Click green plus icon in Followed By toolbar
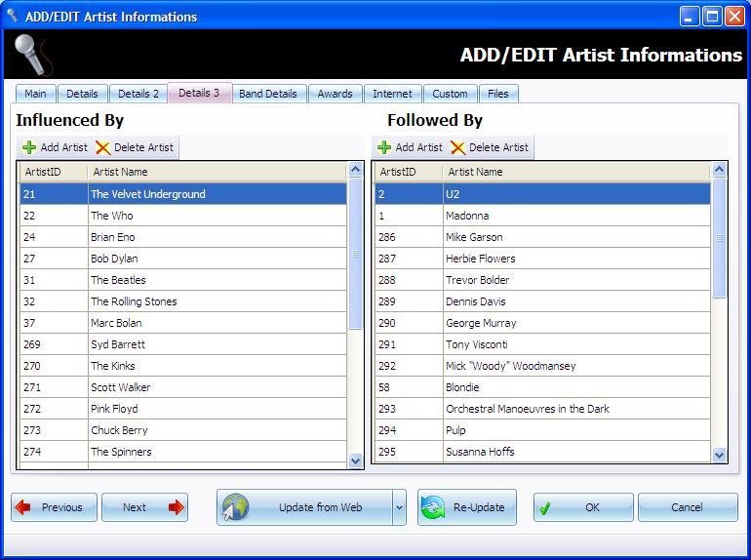This screenshot has width=751, height=560. [384, 147]
